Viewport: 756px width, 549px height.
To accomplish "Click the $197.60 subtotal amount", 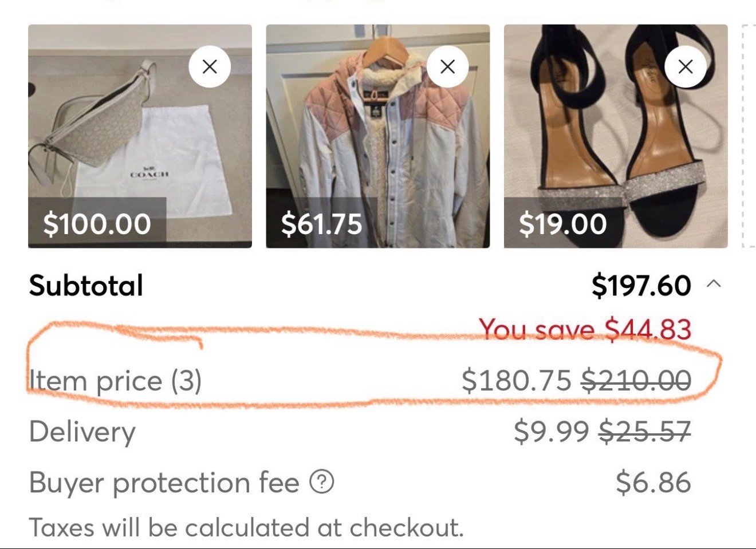I will click(x=641, y=285).
